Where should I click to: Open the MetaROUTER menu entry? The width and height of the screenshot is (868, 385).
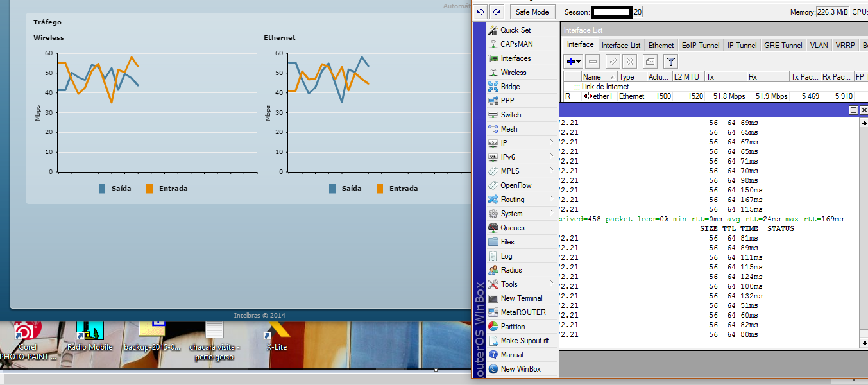pos(523,312)
